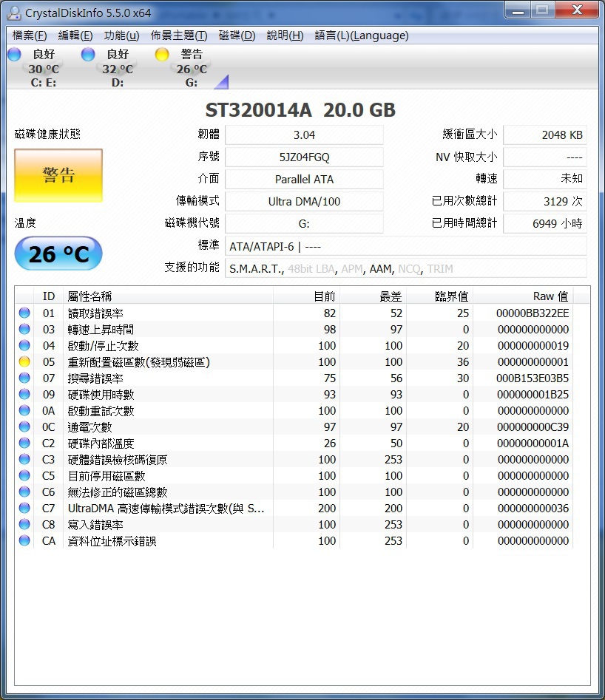This screenshot has height=700, width=605.
Task: Select the 轉速上昇時間 attribute row
Action: click(294, 329)
